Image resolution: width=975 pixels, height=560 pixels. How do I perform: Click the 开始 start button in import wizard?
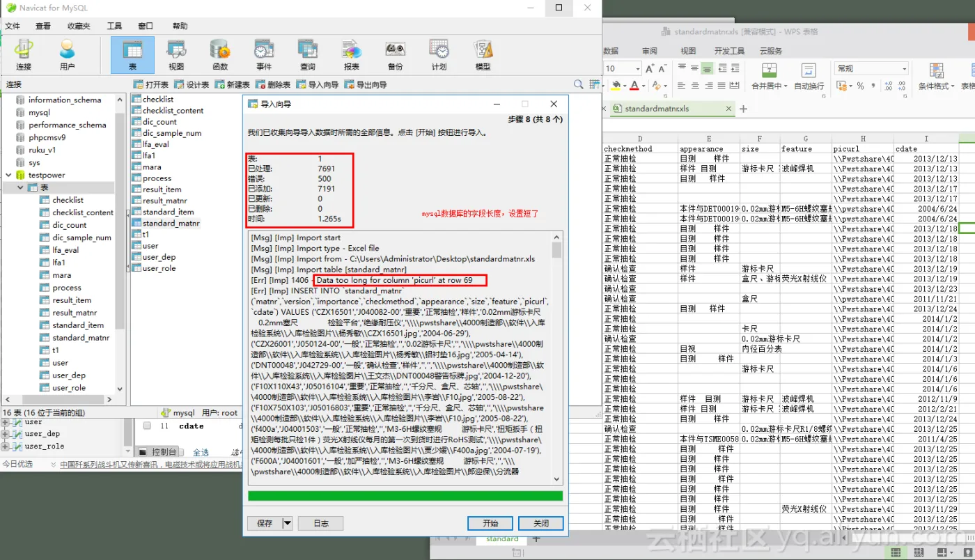tap(490, 523)
